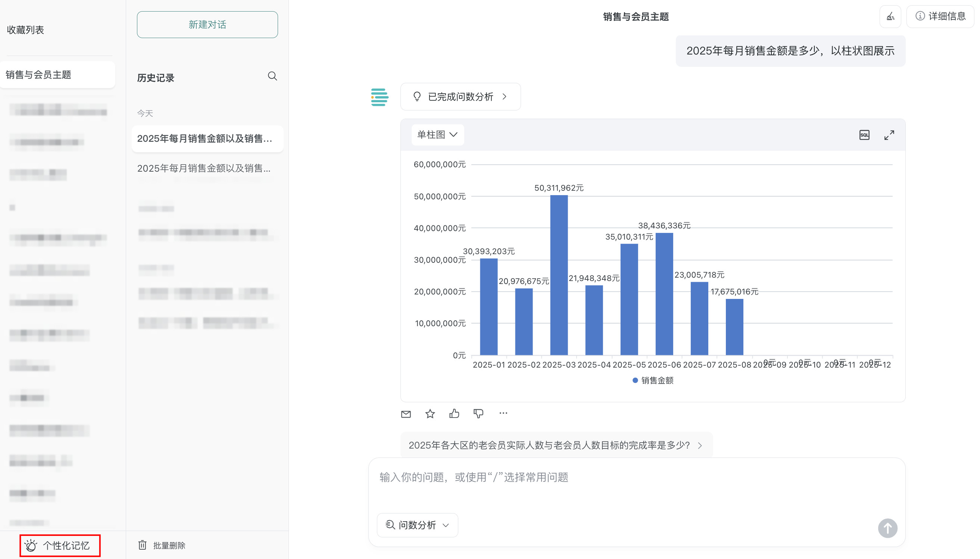Open 个性化记忆 personalized memory
The width and height of the screenshot is (980, 559).
click(60, 545)
